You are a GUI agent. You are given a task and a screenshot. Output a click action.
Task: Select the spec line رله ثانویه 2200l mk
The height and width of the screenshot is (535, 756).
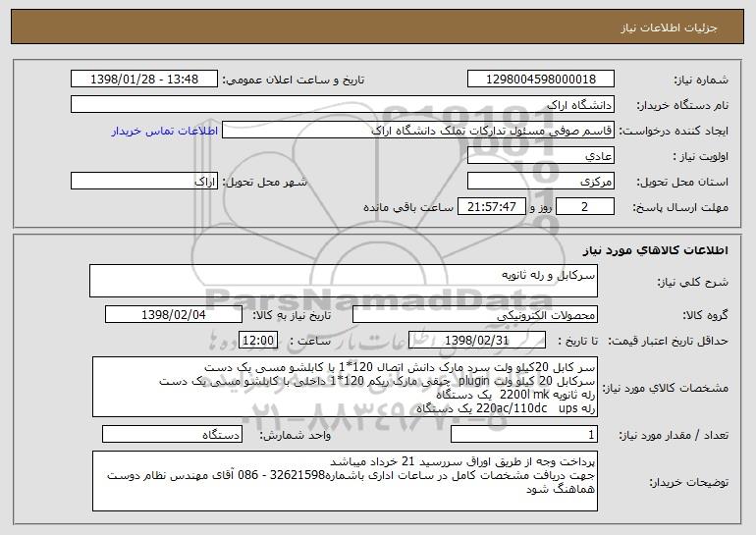(515, 395)
